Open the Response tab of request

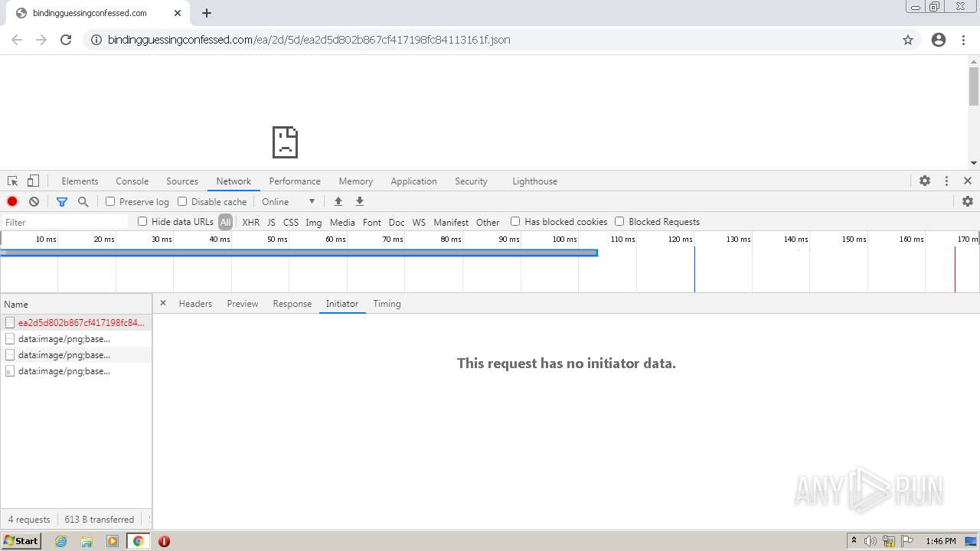292,304
